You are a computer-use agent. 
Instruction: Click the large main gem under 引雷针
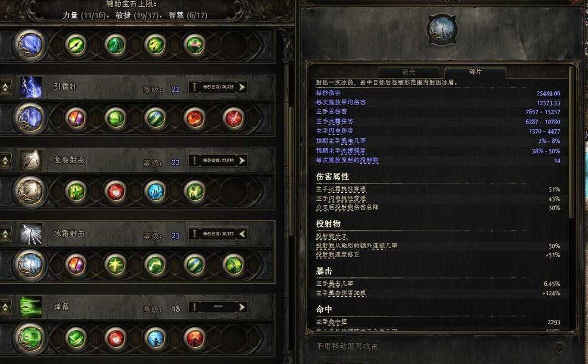(x=30, y=118)
